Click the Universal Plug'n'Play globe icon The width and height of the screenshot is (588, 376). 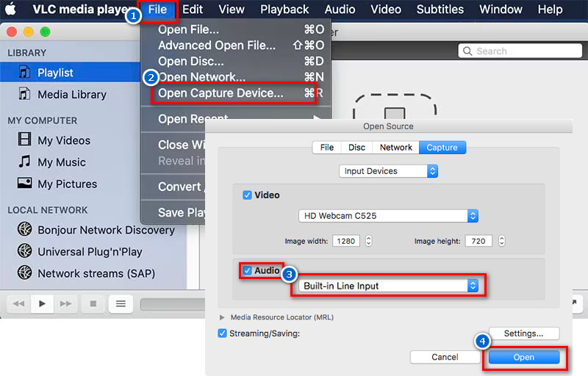tap(25, 250)
